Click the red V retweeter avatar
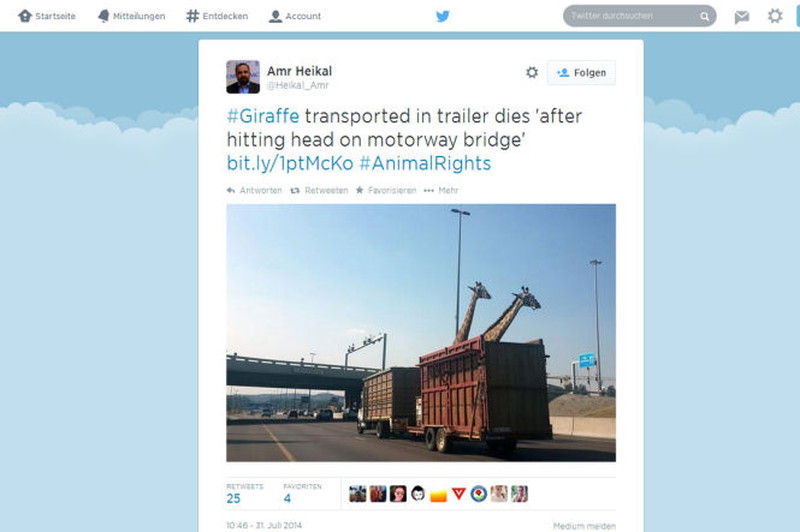The image size is (800, 532). 459,493
